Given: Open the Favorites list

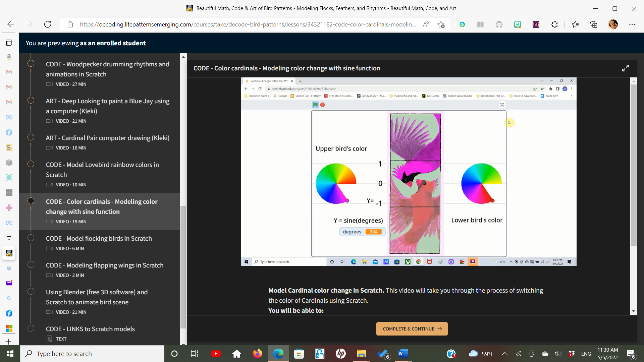Looking at the screenshot, I should tap(575, 24).
